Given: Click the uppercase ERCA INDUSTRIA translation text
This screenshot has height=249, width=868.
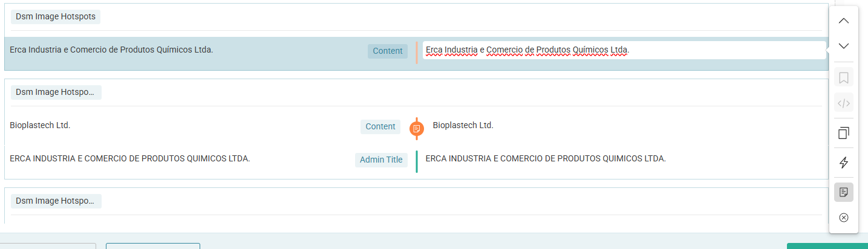Looking at the screenshot, I should [x=546, y=159].
